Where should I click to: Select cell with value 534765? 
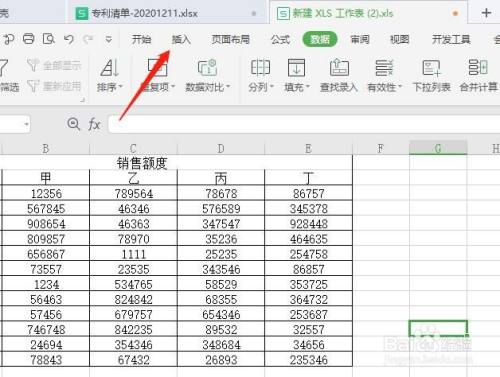133,284
